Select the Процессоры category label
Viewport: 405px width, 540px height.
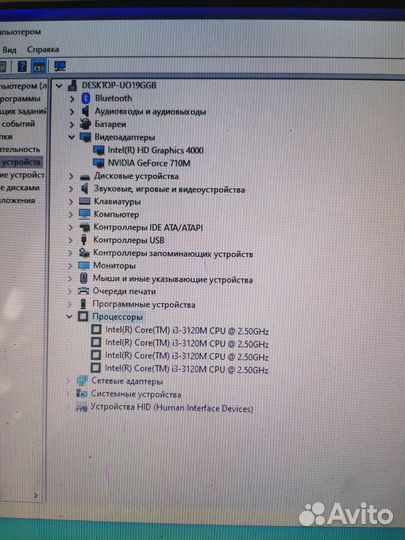pos(117,317)
